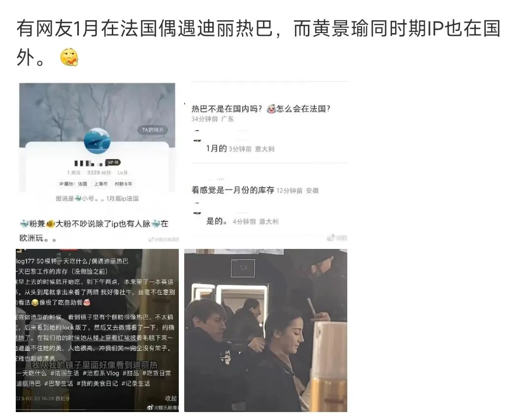Click the '#巴黎生活' hashtag
The image size is (532, 416).
(x=58, y=383)
